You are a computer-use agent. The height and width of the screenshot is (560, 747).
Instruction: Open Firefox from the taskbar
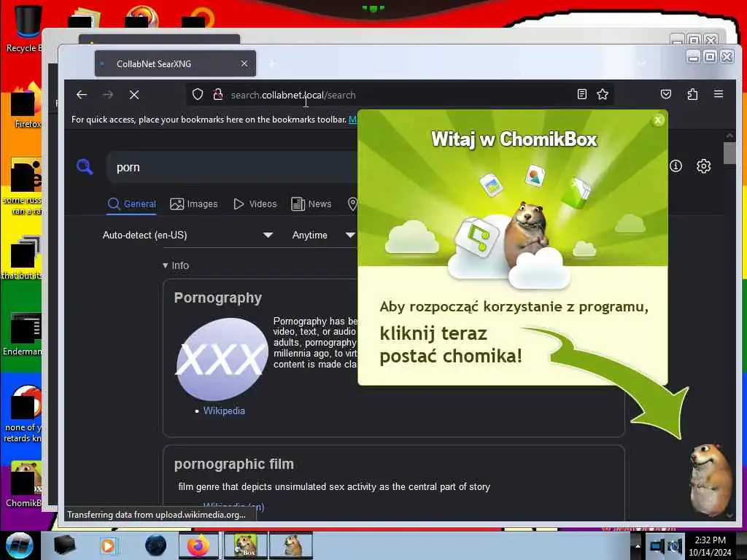(198, 545)
